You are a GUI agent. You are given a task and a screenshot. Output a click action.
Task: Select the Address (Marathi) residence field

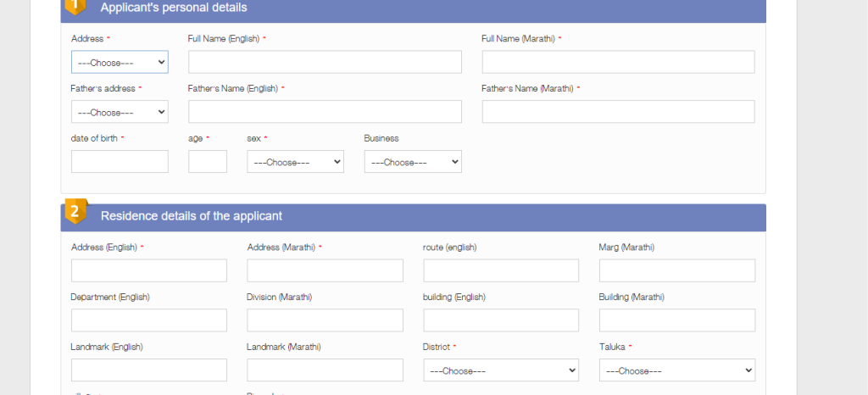[x=325, y=271]
